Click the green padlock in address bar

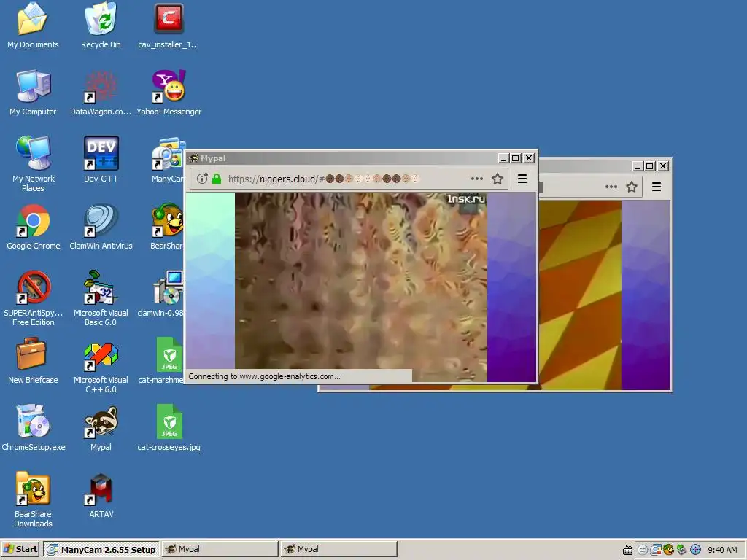tap(217, 179)
